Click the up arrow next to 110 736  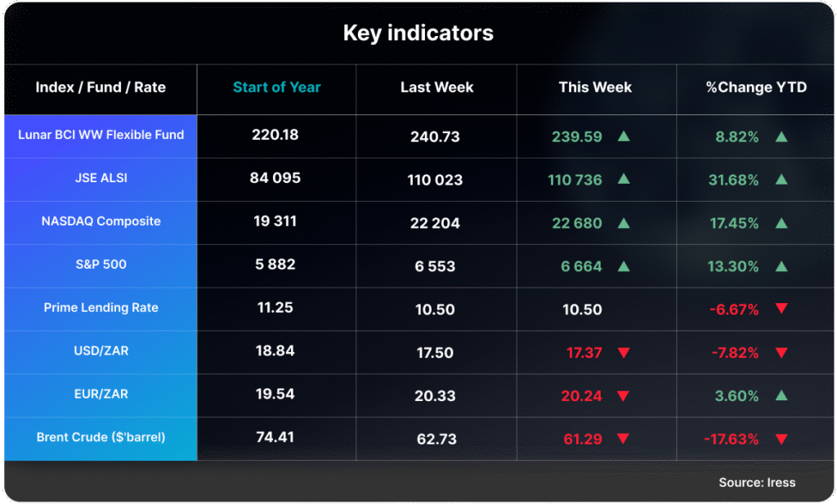624,180
